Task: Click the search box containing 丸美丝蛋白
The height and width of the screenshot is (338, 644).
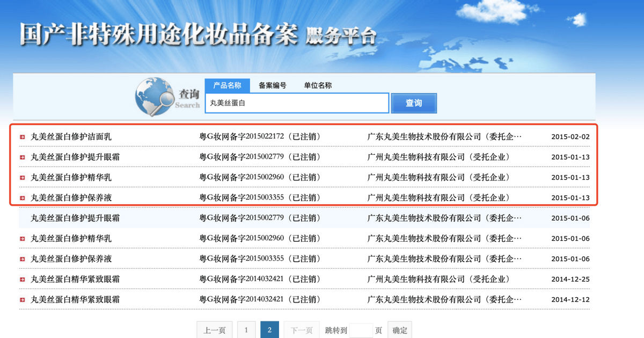Action: [297, 103]
